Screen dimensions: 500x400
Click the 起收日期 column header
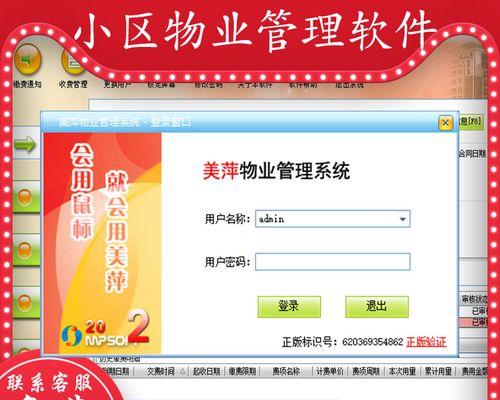[x=206, y=371]
